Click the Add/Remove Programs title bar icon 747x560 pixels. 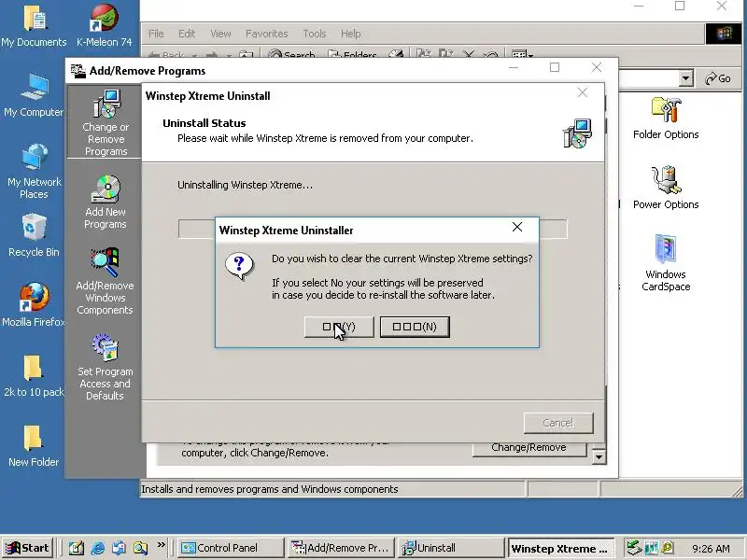78,71
